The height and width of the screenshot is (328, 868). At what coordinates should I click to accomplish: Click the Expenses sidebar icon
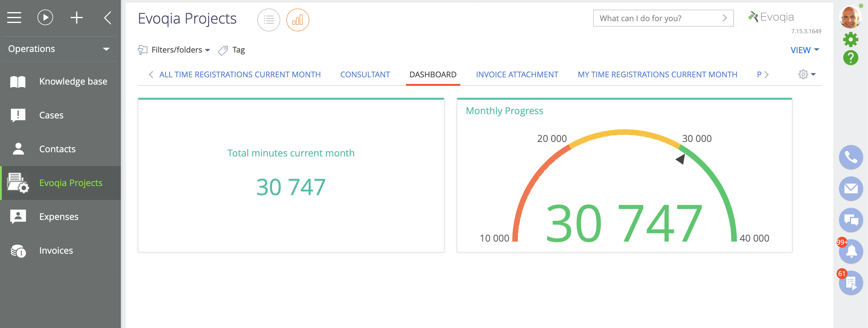(18, 217)
